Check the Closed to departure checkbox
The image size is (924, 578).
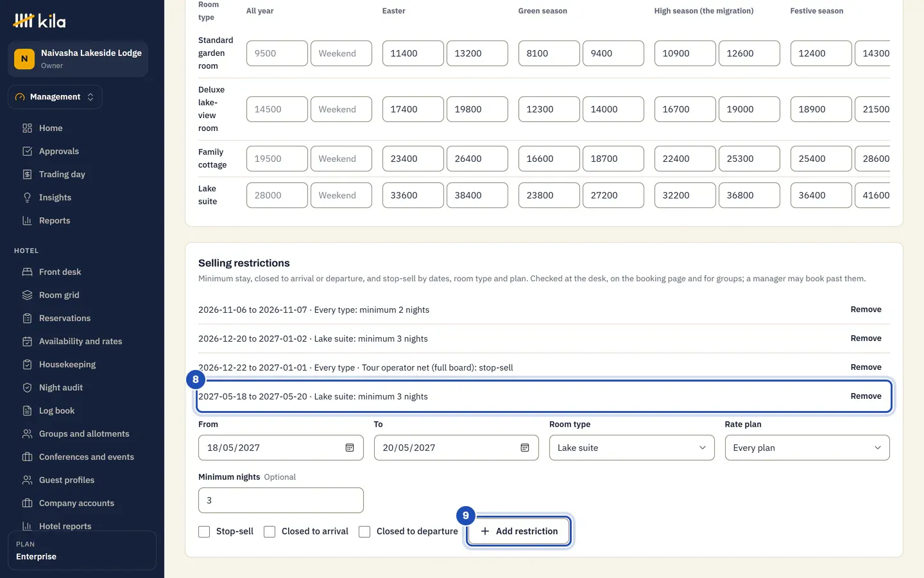point(364,532)
